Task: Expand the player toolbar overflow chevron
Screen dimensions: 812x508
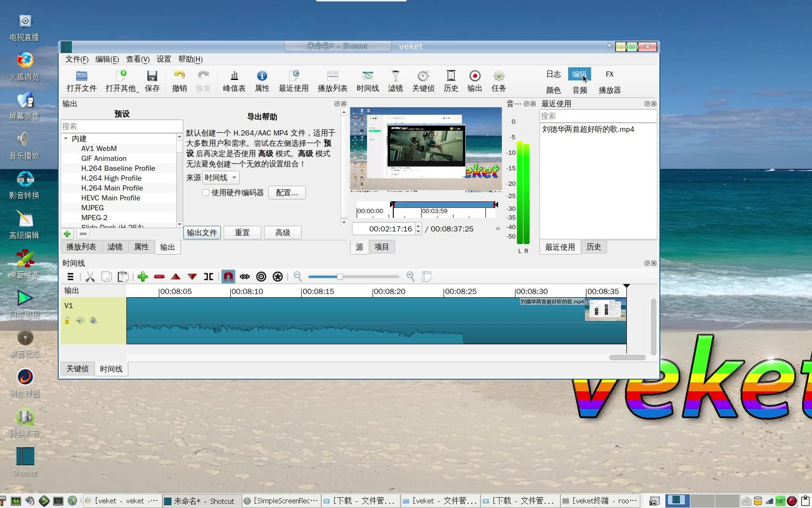Action: (x=498, y=229)
